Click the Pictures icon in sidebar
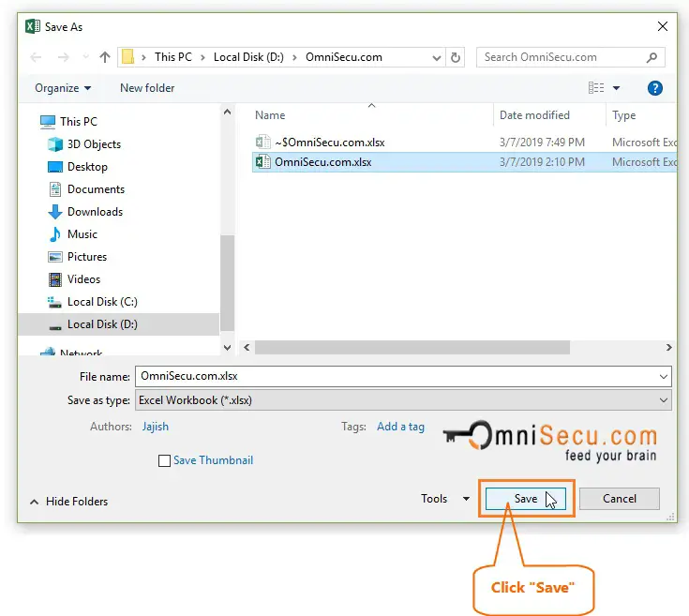 (x=55, y=257)
